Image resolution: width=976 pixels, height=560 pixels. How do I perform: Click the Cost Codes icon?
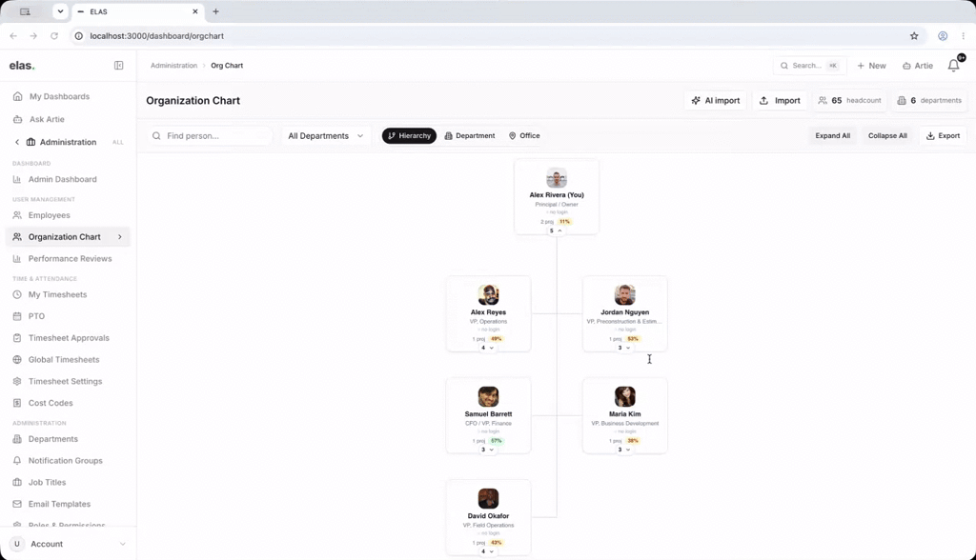[17, 403]
